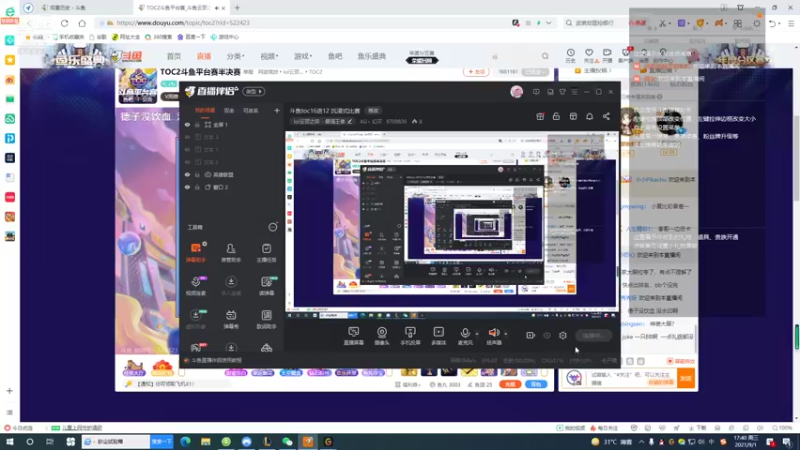Open the mode switch pill beside 直播伴侣 logo

coord(254,91)
